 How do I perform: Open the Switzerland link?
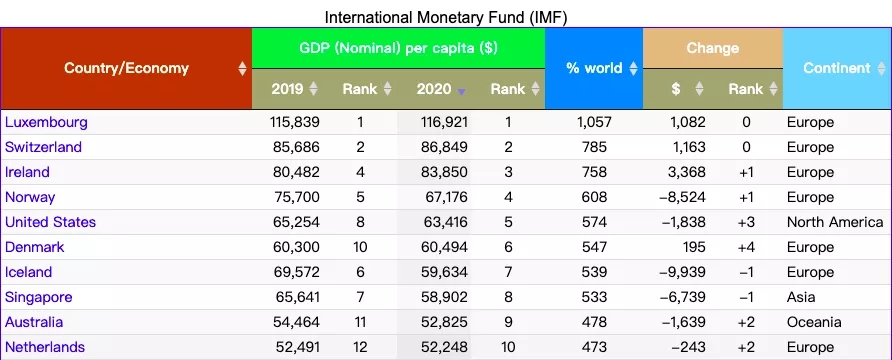(43, 147)
